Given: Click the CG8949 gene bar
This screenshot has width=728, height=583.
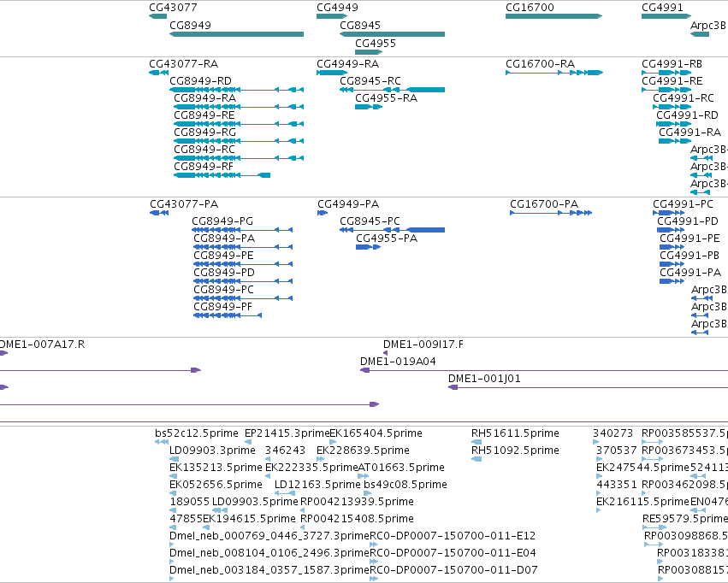Looking at the screenshot, I should pos(236,34).
